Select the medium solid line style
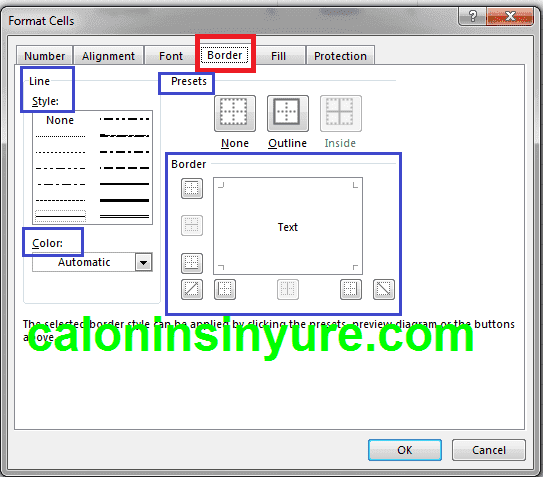544x480 pixels. [x=124, y=184]
